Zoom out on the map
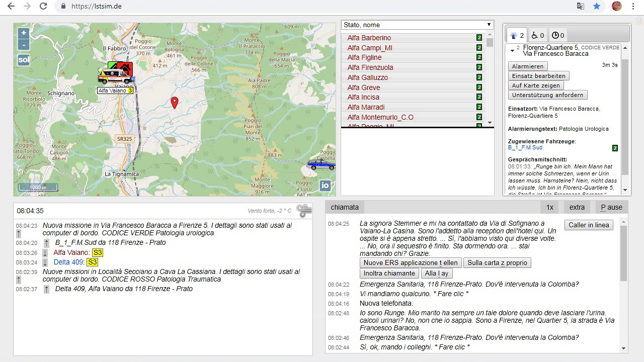This screenshot has width=644, height=362. tap(24, 45)
